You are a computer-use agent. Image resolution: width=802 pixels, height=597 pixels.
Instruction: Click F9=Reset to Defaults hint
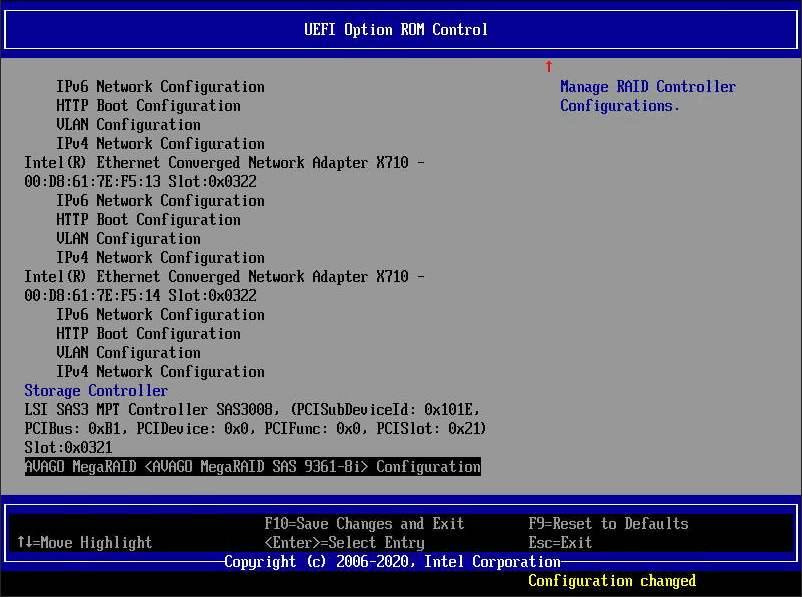pos(608,523)
